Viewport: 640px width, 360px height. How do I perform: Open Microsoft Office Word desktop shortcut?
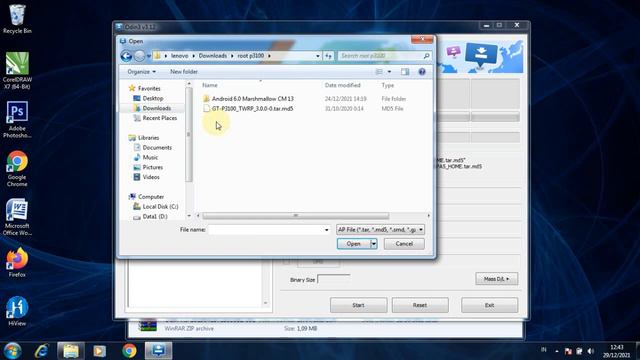tap(17, 217)
